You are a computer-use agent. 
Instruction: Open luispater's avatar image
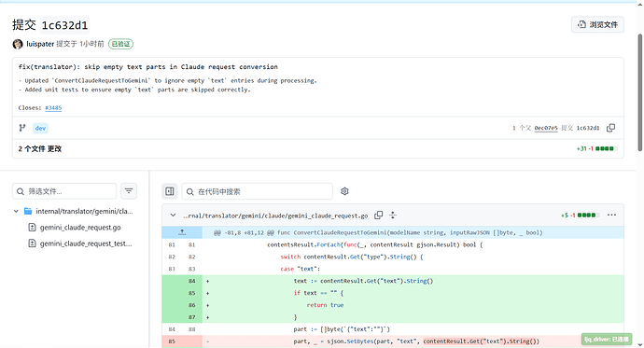coord(18,44)
